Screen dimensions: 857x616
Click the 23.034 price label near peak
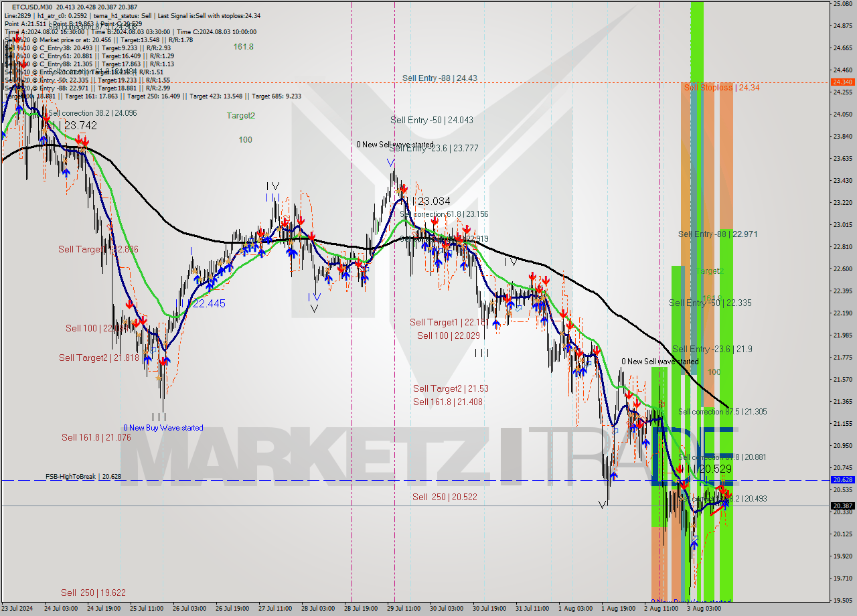(x=433, y=202)
